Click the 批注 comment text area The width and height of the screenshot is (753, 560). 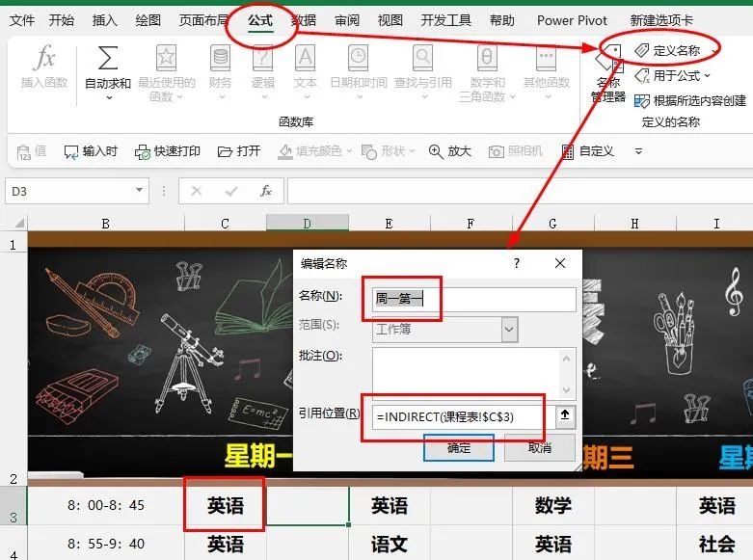tap(473, 373)
